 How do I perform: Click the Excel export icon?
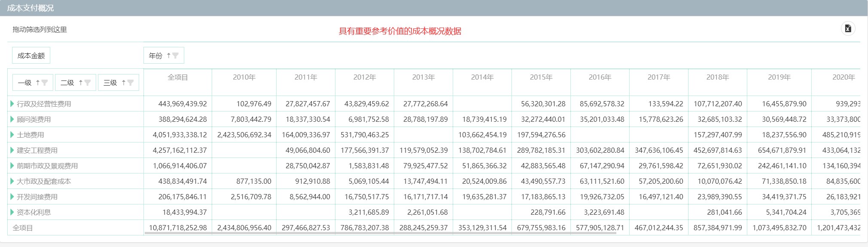(x=848, y=28)
